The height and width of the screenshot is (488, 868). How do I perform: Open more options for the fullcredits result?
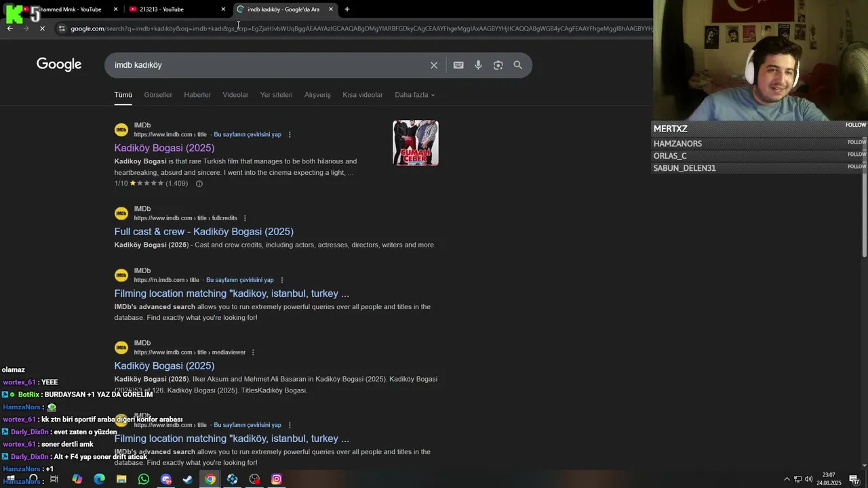245,218
